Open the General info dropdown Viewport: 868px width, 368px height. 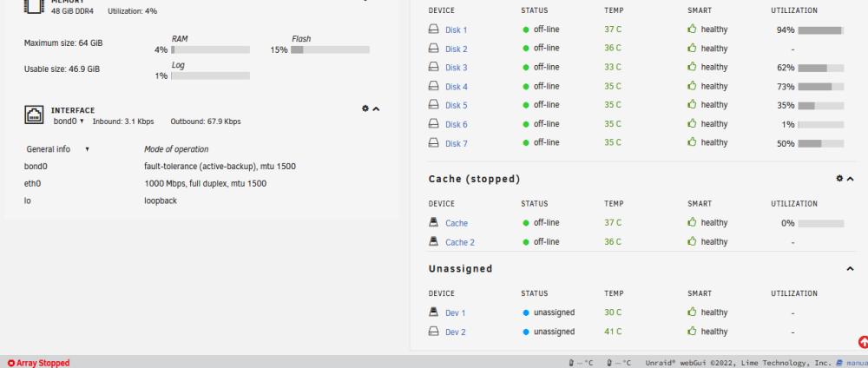[57, 149]
